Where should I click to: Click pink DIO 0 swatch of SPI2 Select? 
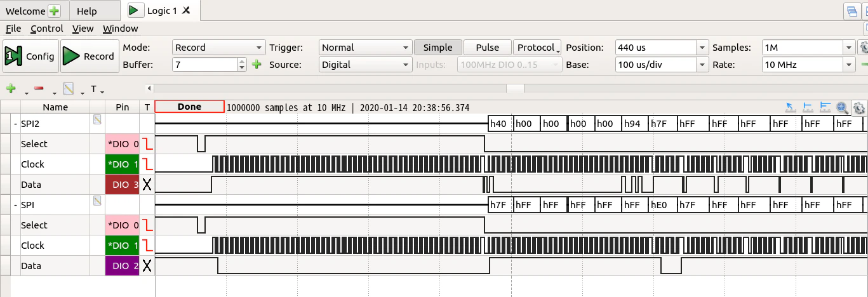(122, 144)
